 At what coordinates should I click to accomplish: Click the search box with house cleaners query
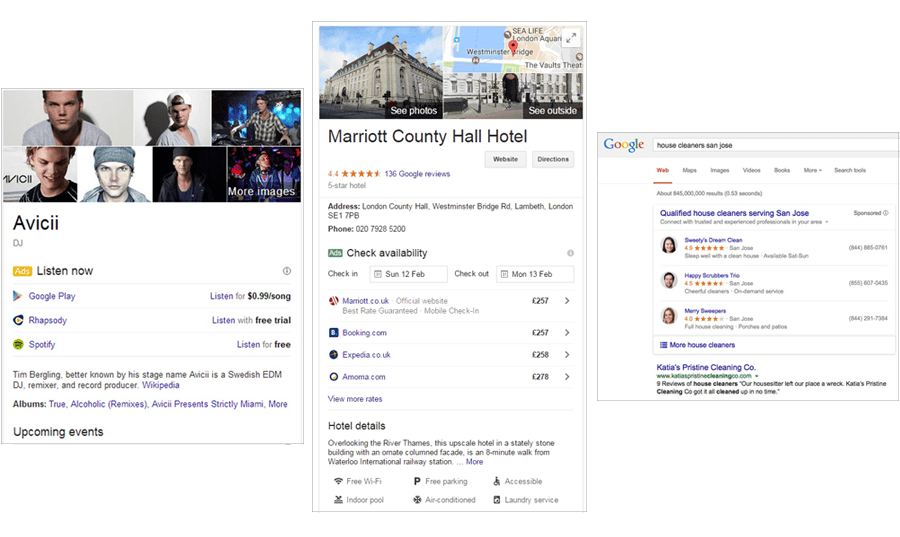[x=775, y=145]
